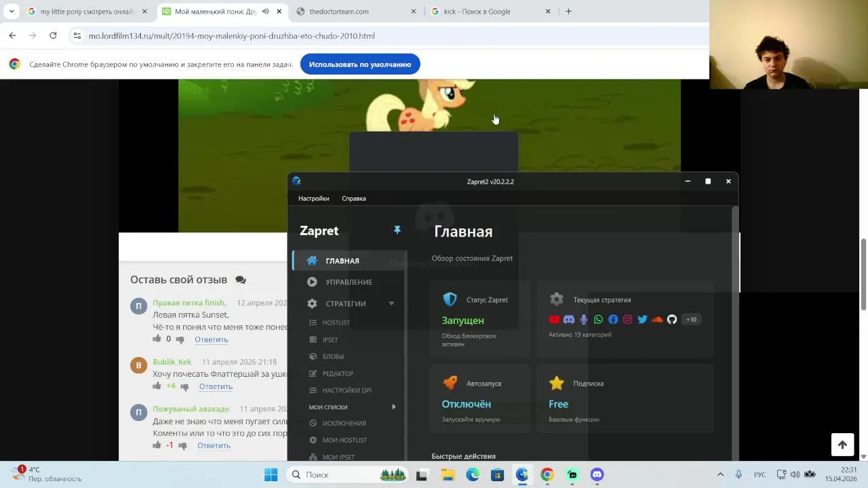Click the GitHub icon in current strategy
This screenshot has width=868, height=488.
tap(672, 319)
